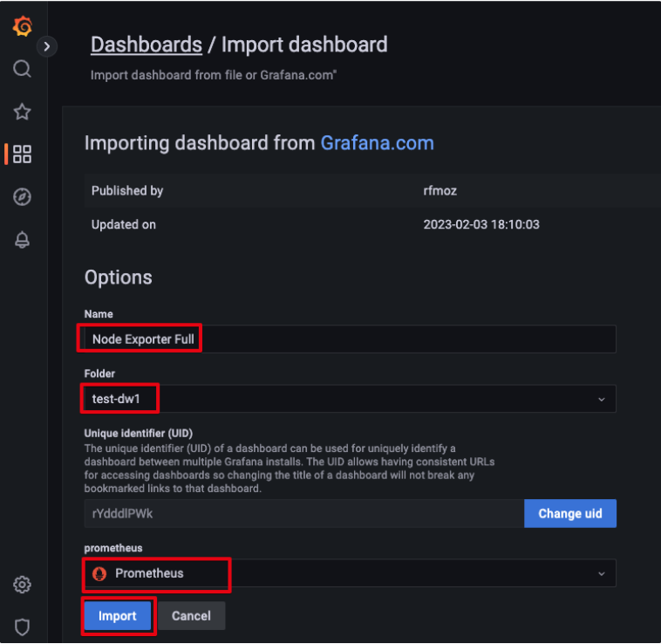This screenshot has height=644, width=661.
Task: Open the search magnifier in the sidebar
Action: (x=23, y=69)
